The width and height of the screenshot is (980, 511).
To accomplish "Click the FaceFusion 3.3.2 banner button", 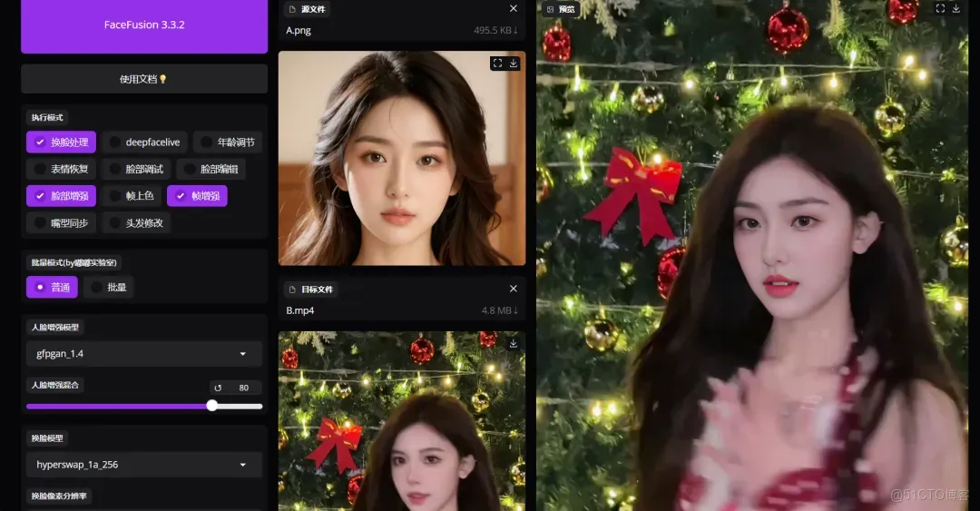I will point(144,25).
